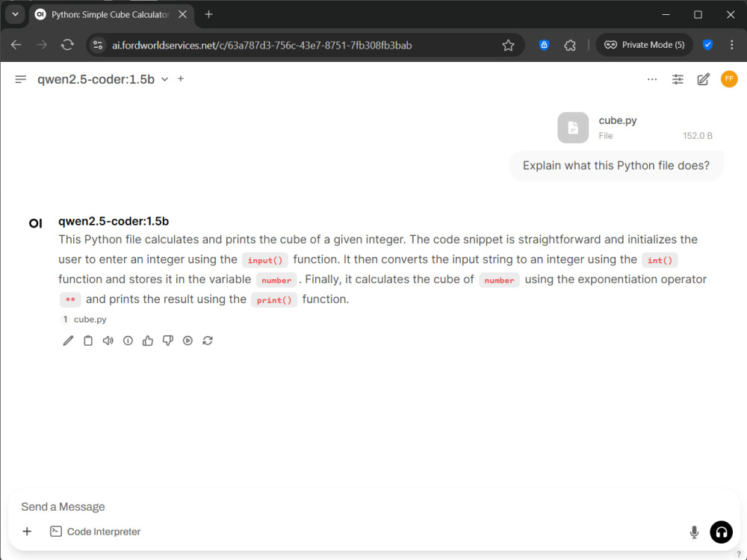Open the FF user profile menu

point(729,79)
